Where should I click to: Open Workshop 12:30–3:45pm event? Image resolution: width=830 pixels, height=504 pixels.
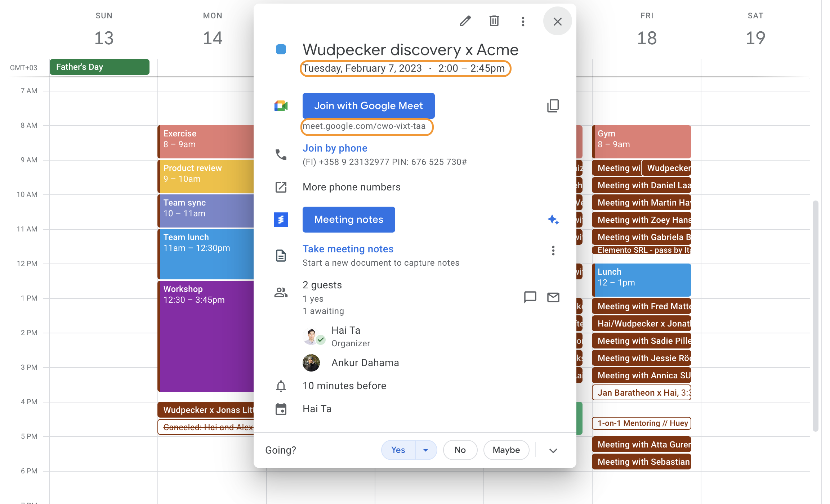click(x=206, y=336)
